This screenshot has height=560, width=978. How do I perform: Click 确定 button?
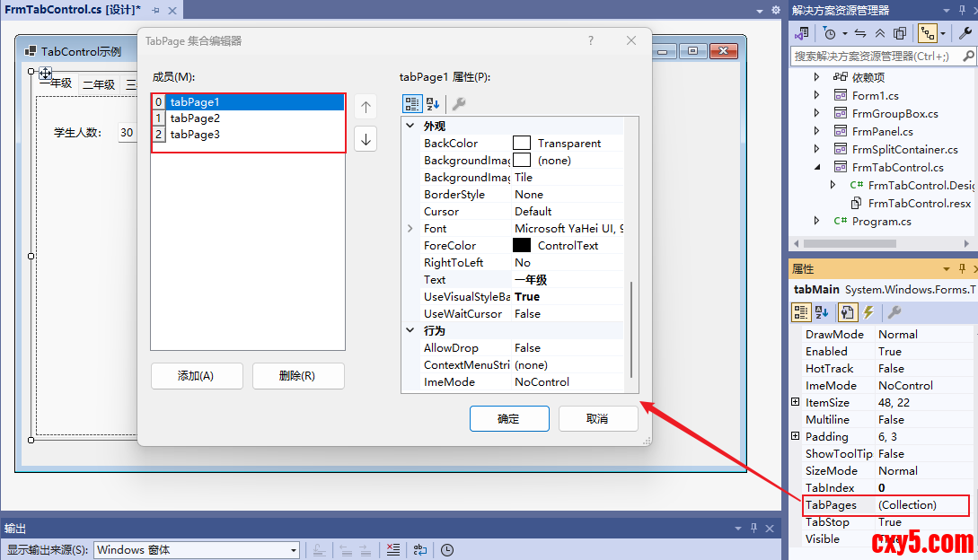[509, 418]
